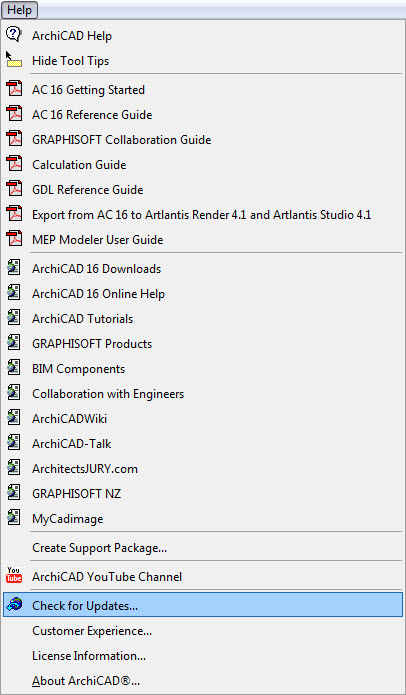Click the web icon beside BIM Components

(x=14, y=368)
